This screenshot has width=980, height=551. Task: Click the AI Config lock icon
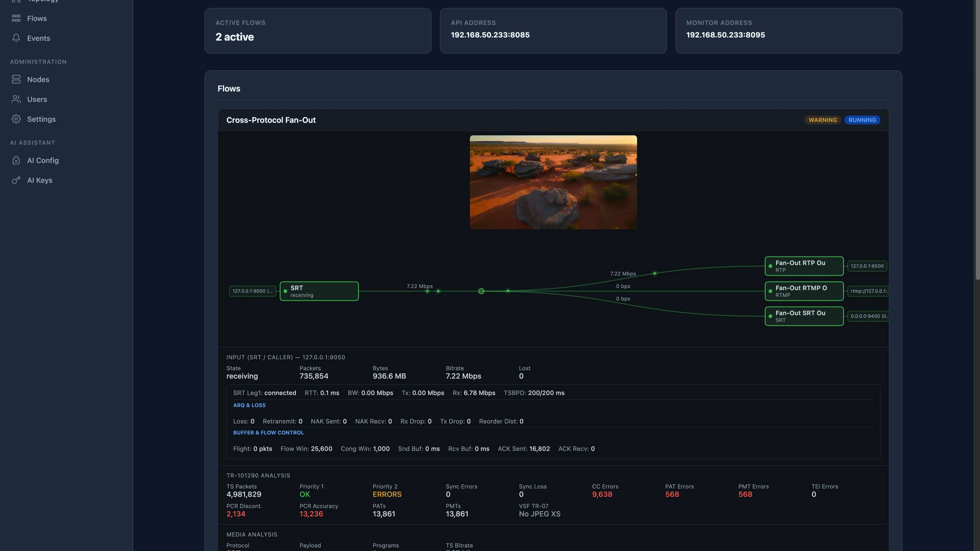(16, 161)
